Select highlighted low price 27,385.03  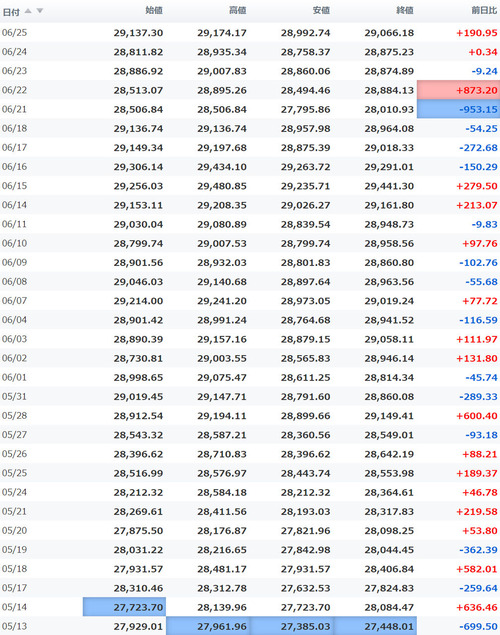[x=291, y=626]
